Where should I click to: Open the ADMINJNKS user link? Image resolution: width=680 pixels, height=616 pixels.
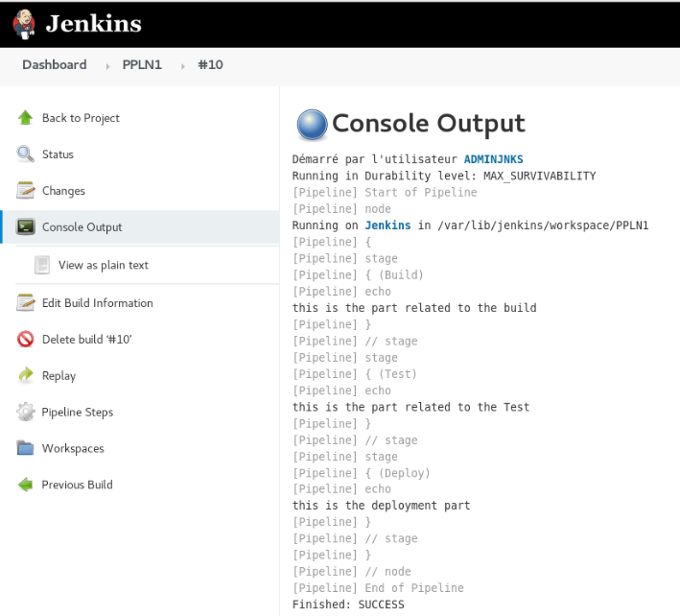(494, 159)
